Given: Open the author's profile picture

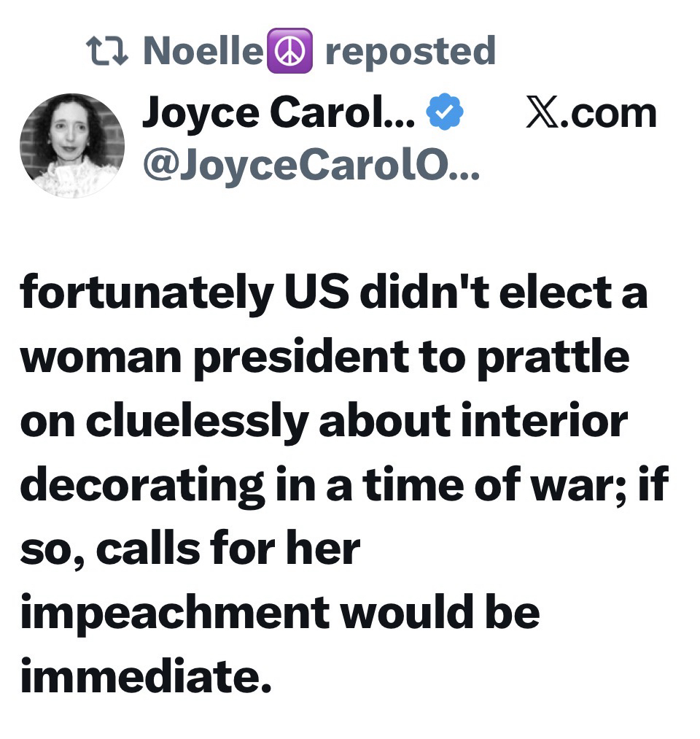Looking at the screenshot, I should coord(72,145).
